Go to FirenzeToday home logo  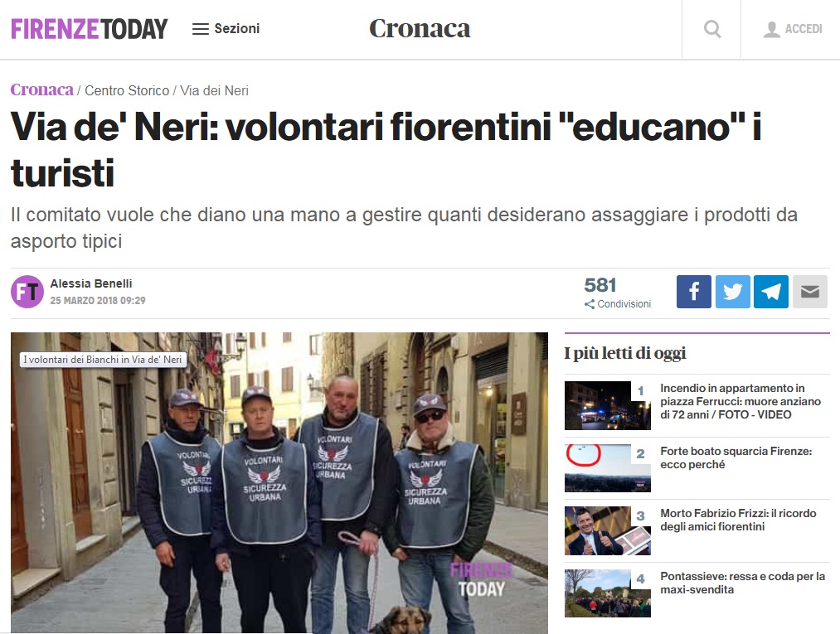click(90, 29)
